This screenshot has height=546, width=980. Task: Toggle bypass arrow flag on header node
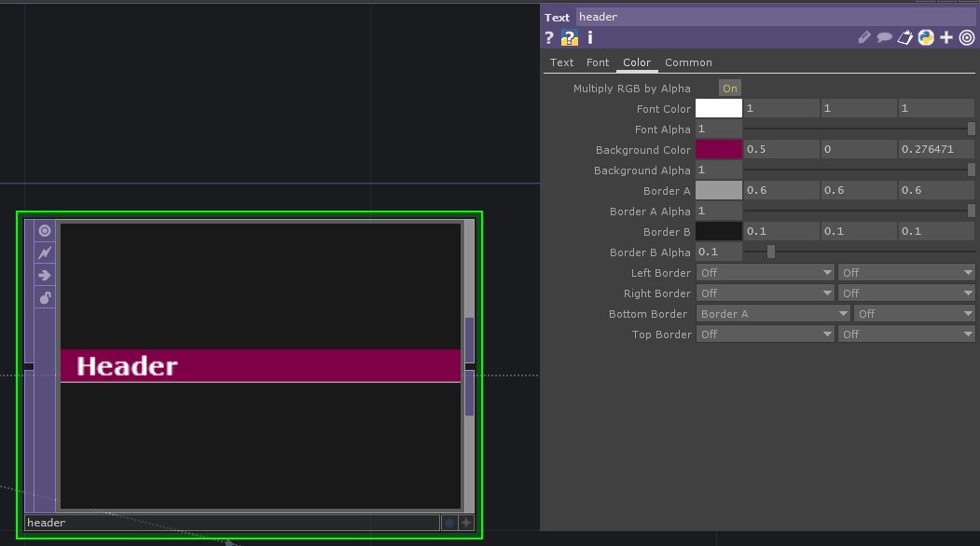[x=45, y=276]
